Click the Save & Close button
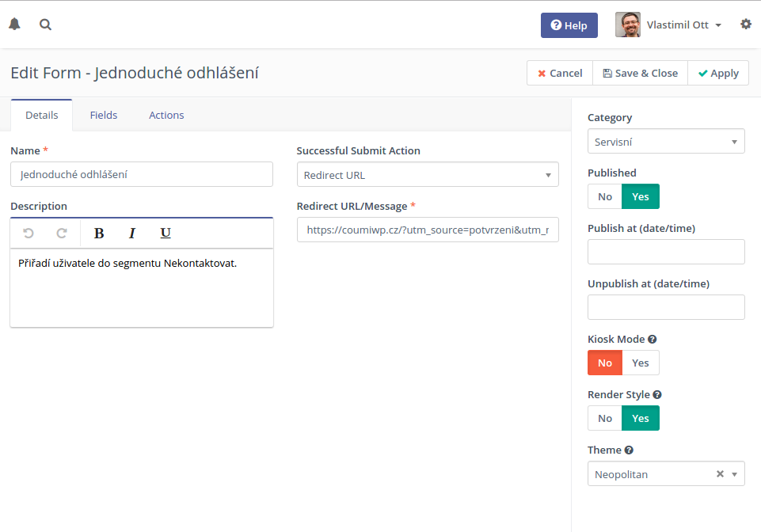 640,74
